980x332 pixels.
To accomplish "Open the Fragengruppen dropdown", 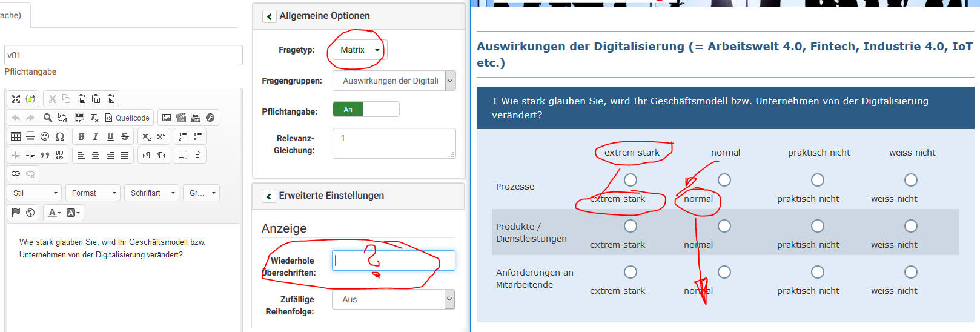I will 394,81.
